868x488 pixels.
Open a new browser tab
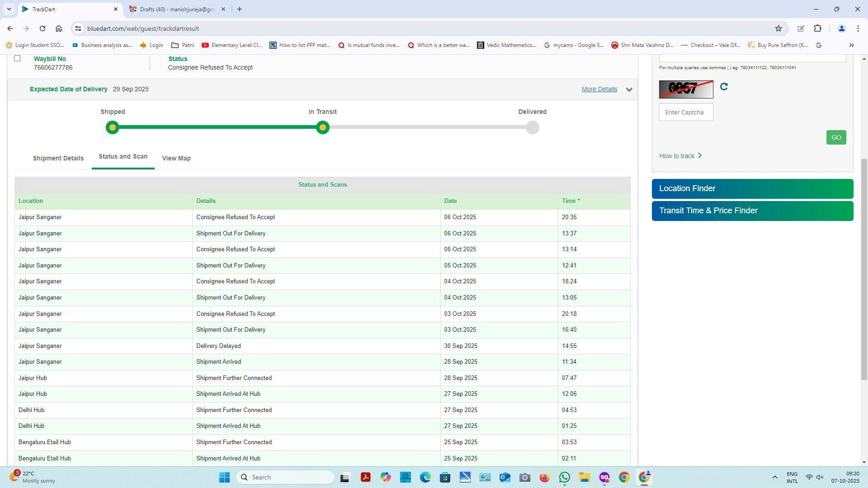240,9
